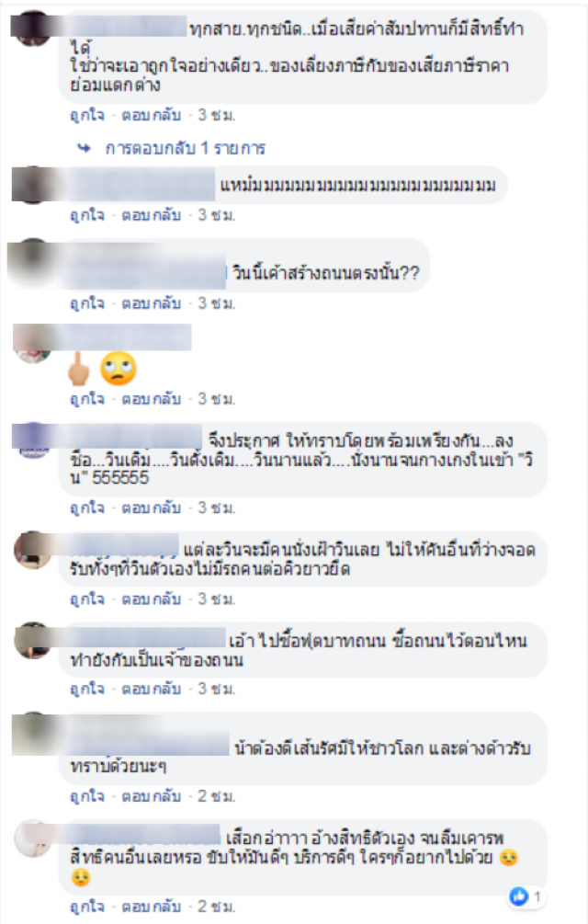Like the comment วินนี้เค้าสร้างถนนตรงนั้น??
This screenshot has height=924, width=588.
click(x=87, y=303)
